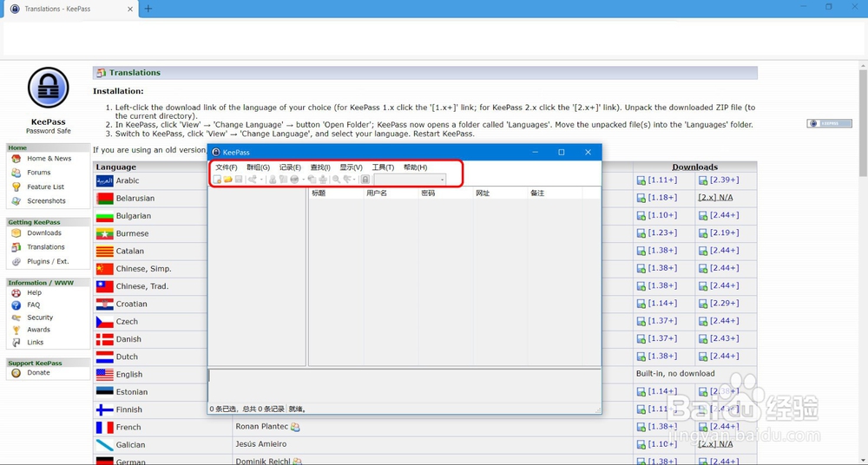
Task: Click the Copy Password icon in KeePass toolbar
Action: coord(284,180)
